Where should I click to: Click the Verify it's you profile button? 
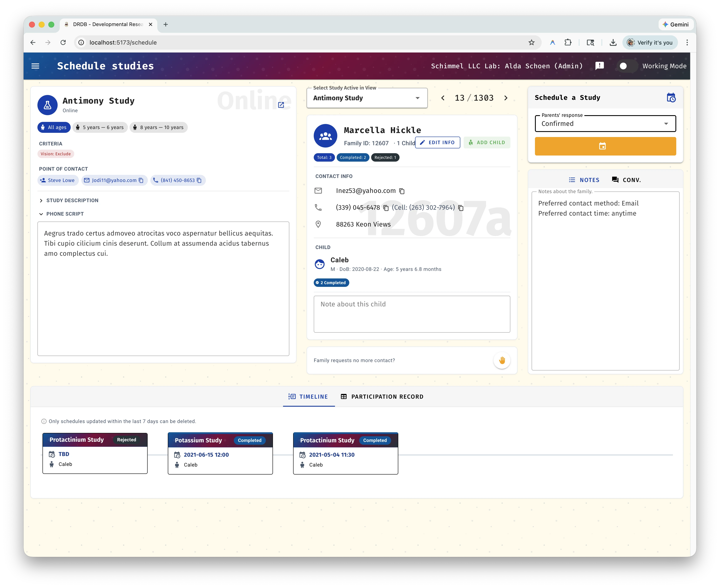click(x=650, y=42)
